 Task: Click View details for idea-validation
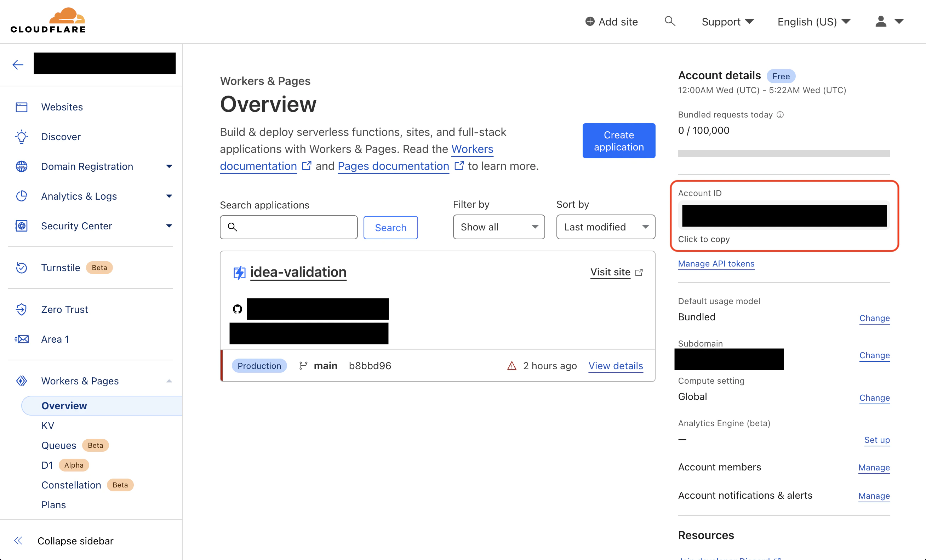click(x=616, y=366)
